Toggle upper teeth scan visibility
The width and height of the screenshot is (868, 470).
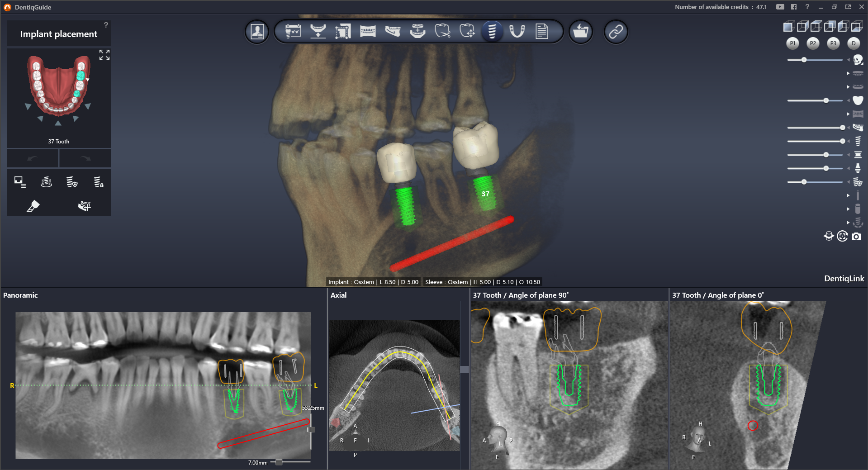coord(858,73)
